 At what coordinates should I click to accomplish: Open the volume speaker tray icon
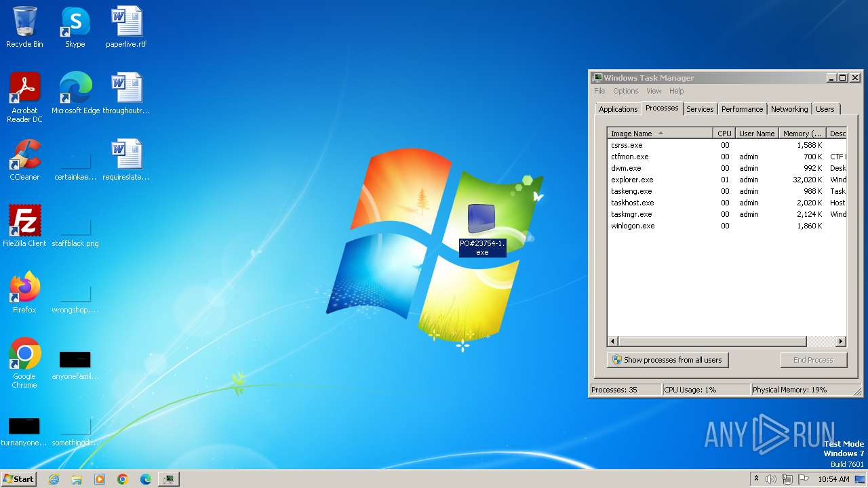pos(771,479)
